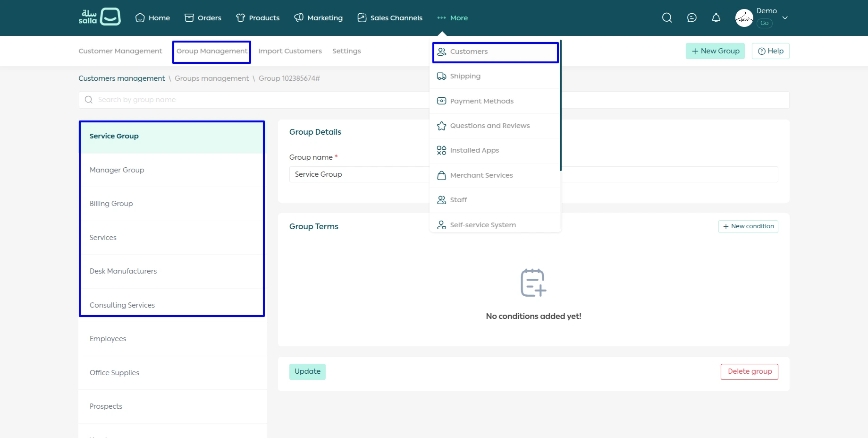Click the Shipping truck icon

[441, 76]
